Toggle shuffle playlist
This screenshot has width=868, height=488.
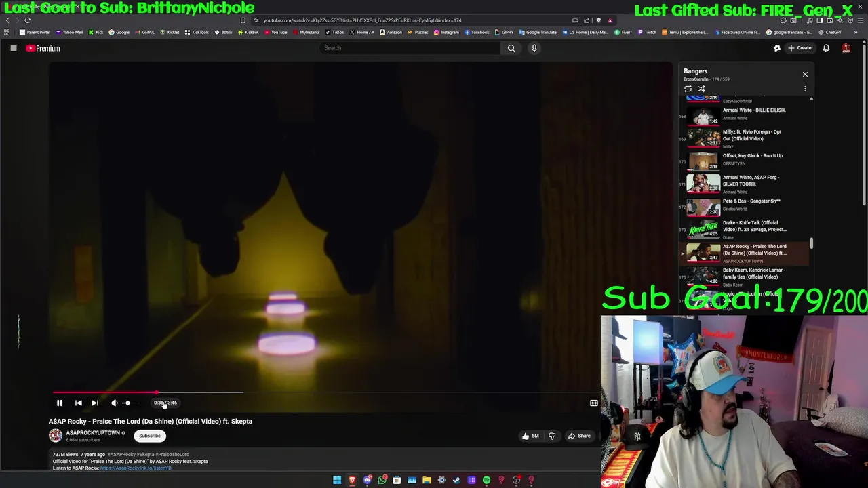tap(701, 89)
